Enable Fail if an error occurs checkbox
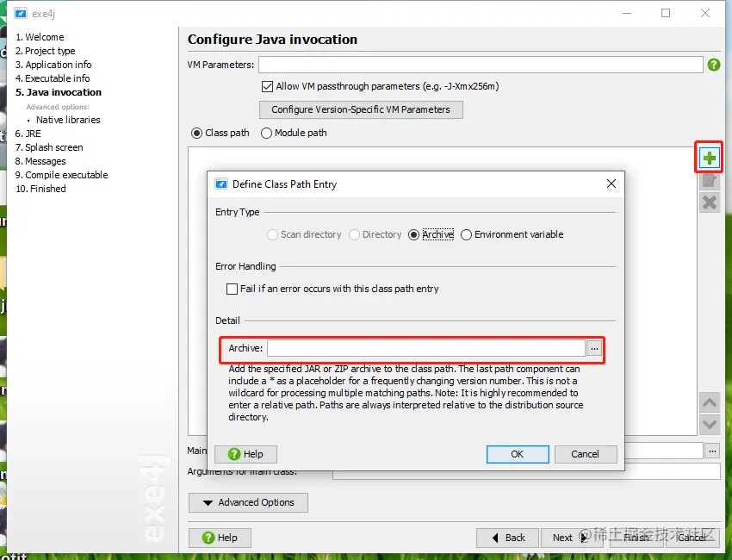The height and width of the screenshot is (560, 732). click(232, 289)
